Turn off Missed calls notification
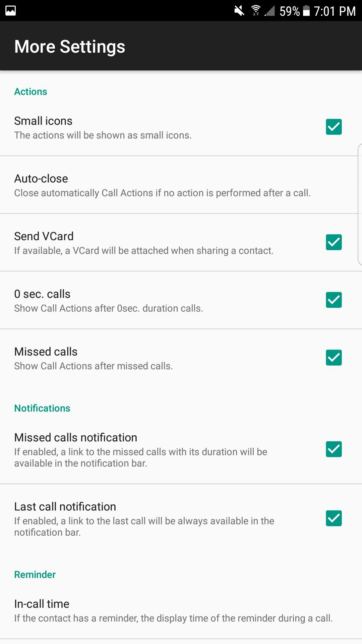Image resolution: width=362 pixels, height=644 pixels. coord(334,449)
